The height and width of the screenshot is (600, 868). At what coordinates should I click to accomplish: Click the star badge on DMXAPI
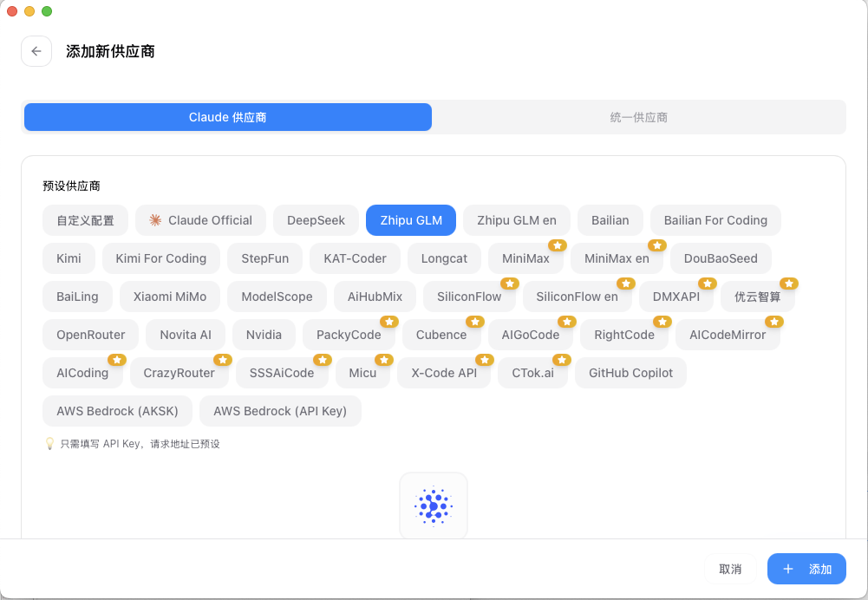click(x=708, y=284)
